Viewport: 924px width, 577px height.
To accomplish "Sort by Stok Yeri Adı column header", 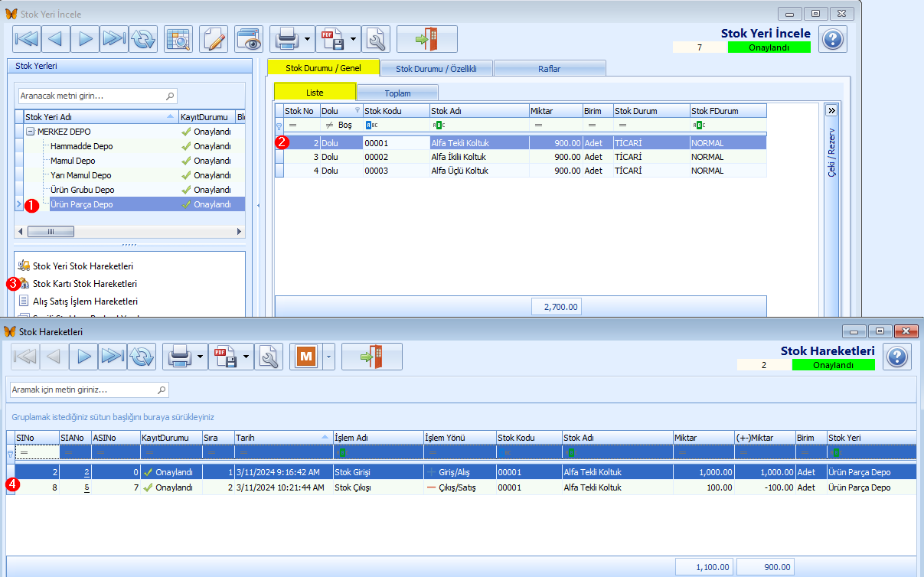I will (x=100, y=117).
